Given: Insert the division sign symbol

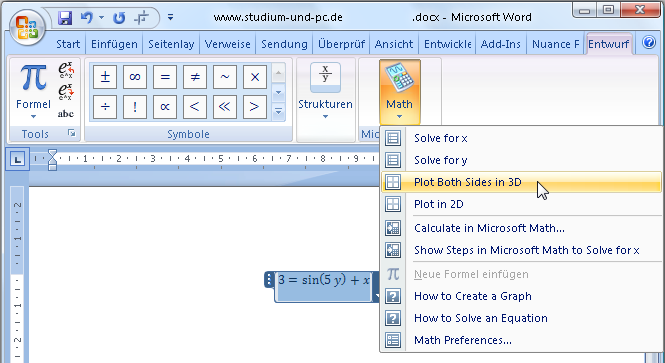Looking at the screenshot, I should [x=105, y=107].
